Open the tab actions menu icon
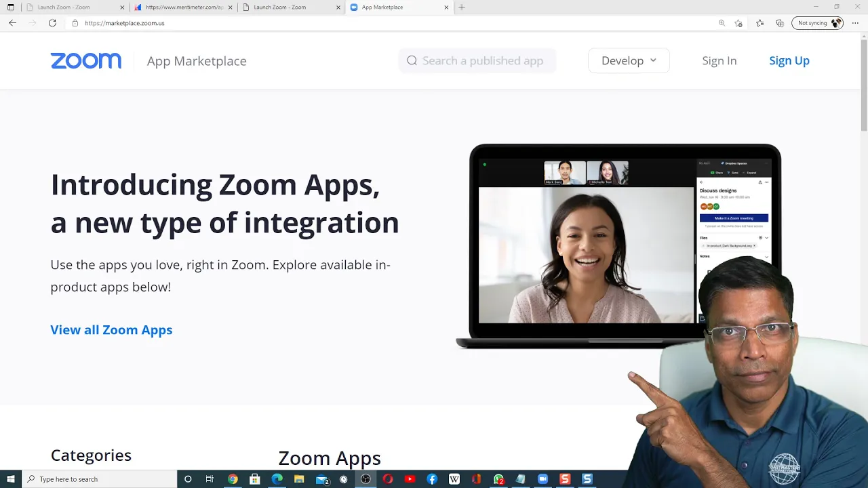868x488 pixels. [x=10, y=7]
